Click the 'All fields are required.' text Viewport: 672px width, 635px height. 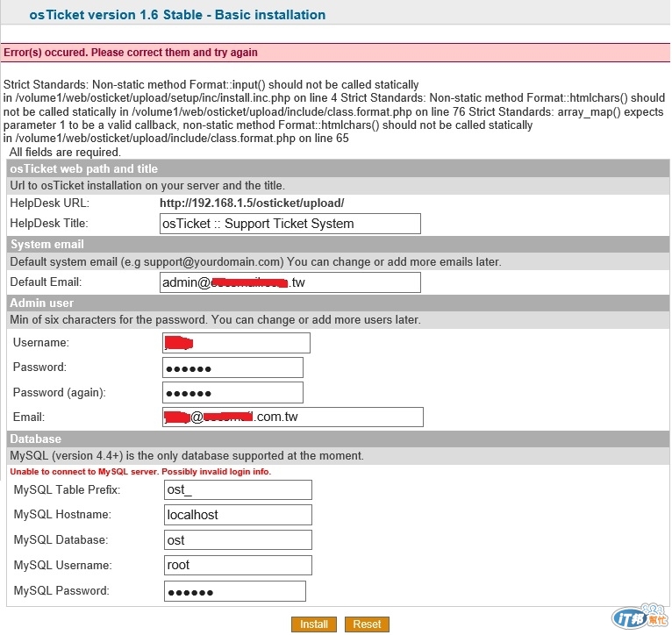tap(65, 152)
